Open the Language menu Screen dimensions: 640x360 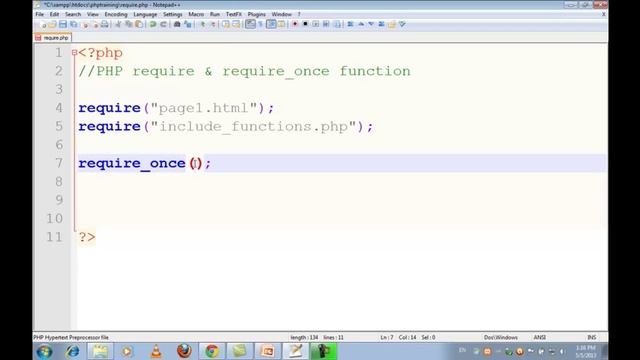(x=145, y=14)
